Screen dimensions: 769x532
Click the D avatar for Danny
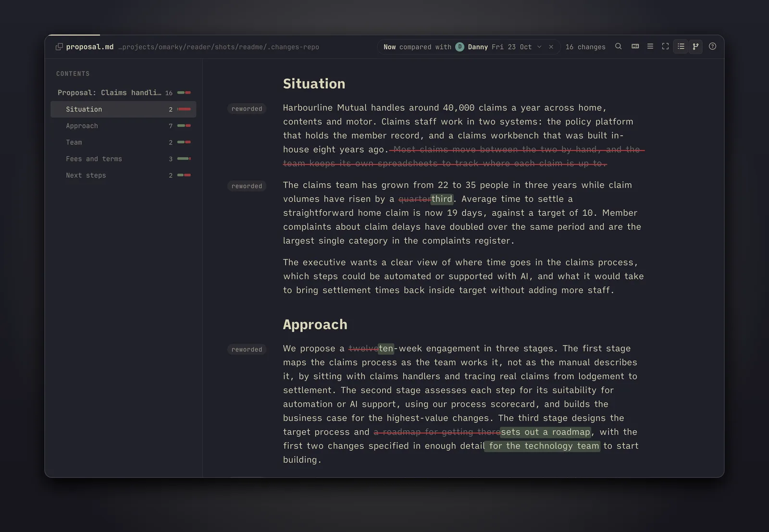(x=460, y=47)
